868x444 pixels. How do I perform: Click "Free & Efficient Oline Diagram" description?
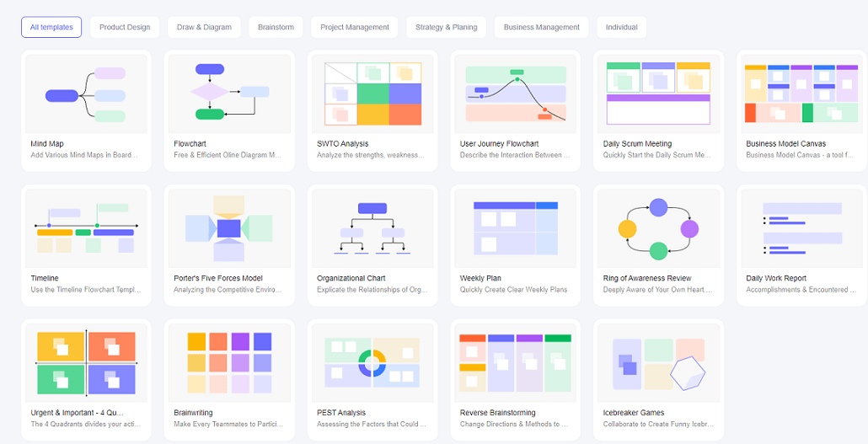[228, 156]
